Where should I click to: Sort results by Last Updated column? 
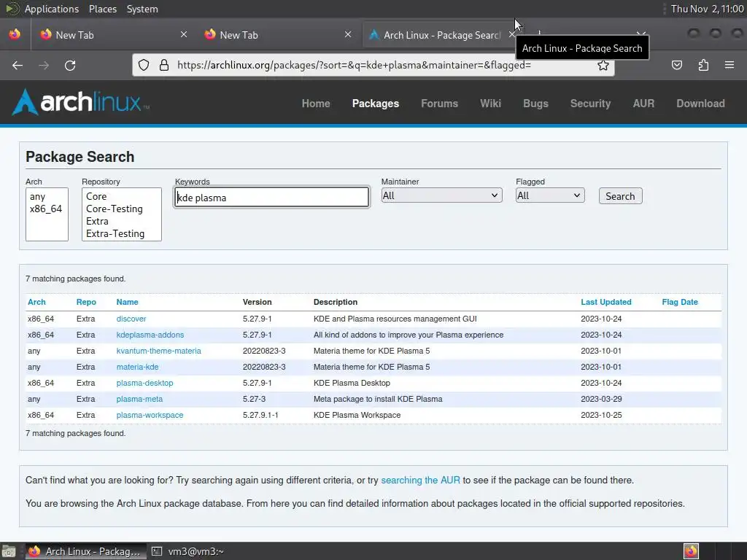[606, 302]
